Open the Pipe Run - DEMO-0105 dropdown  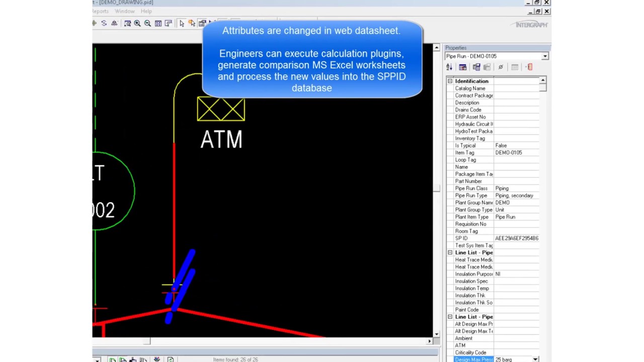(545, 56)
